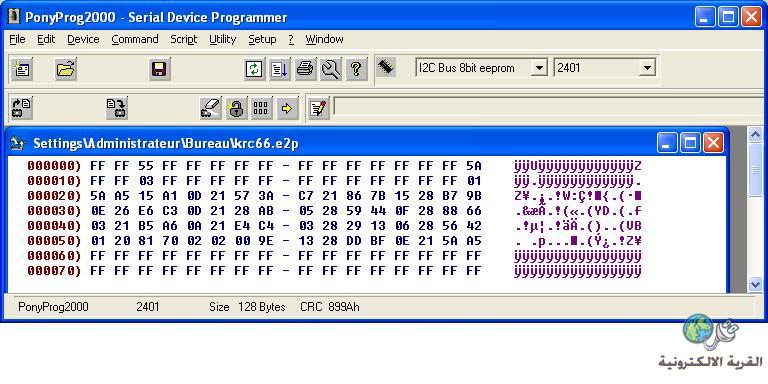This screenshot has width=768, height=384.
Task: Save file using the floppy disk icon
Action: pos(159,69)
